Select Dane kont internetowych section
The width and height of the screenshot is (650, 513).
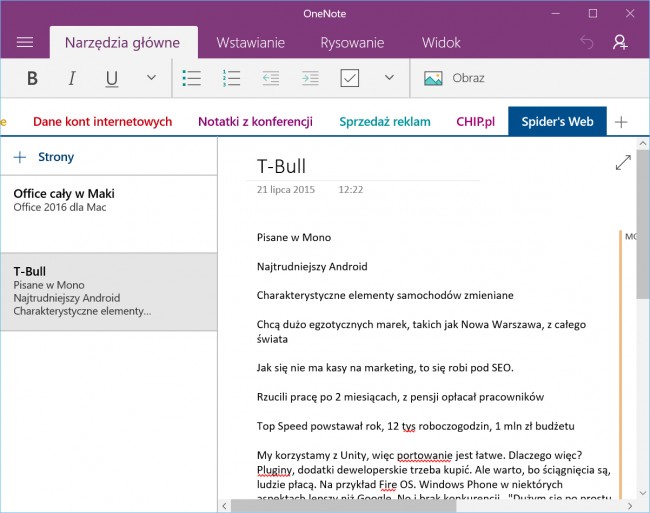click(x=102, y=121)
